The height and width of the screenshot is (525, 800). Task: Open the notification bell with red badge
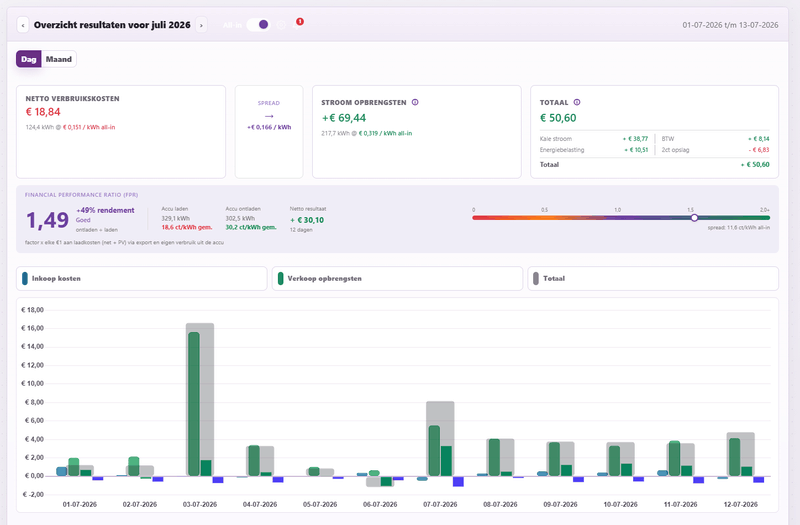[298, 24]
